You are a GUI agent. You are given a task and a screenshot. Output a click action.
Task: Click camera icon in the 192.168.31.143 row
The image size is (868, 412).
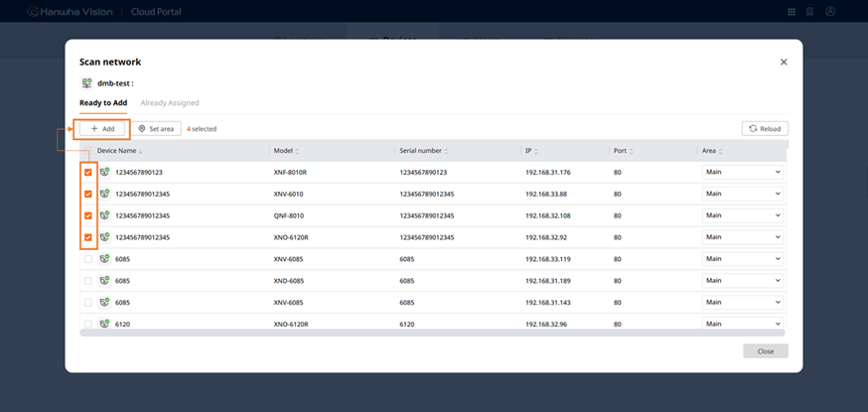click(x=104, y=303)
